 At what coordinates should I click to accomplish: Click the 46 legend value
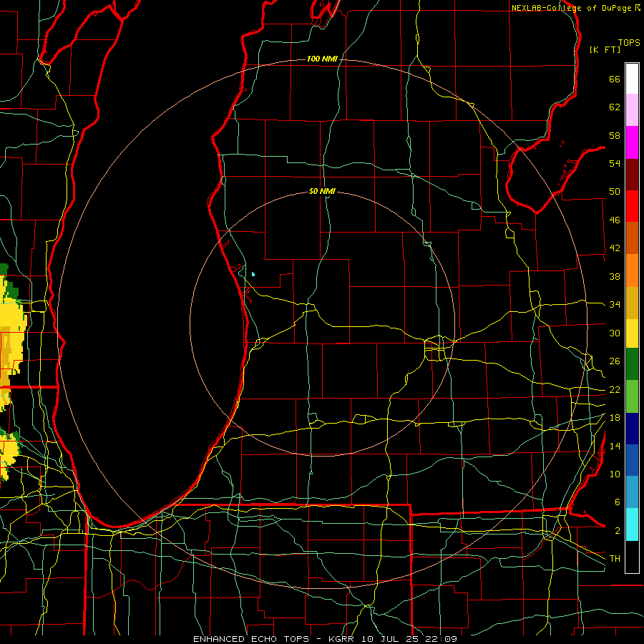(x=615, y=220)
